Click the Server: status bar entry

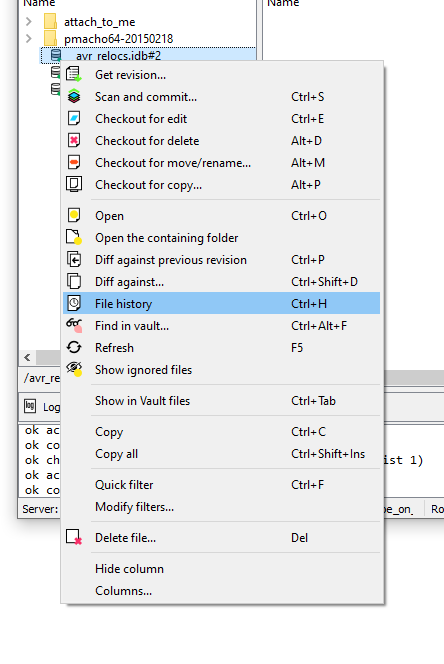tap(40, 509)
